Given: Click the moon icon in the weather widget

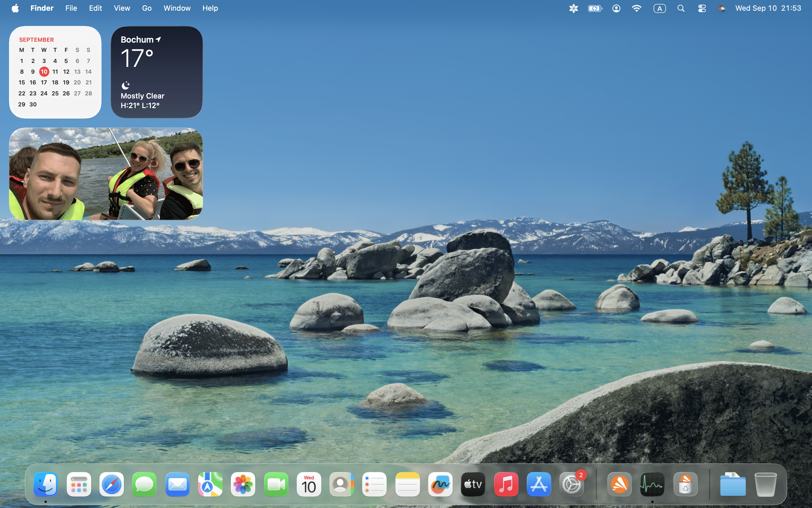Looking at the screenshot, I should [x=125, y=85].
